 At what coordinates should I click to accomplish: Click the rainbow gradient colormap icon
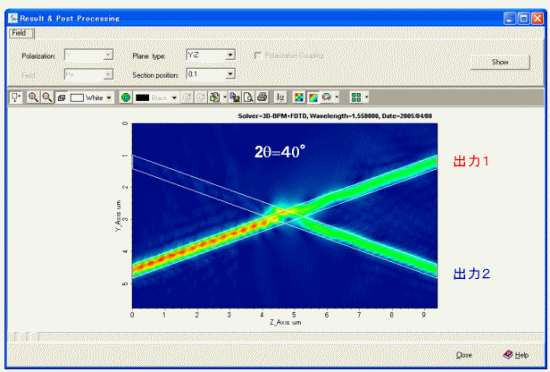click(x=313, y=97)
